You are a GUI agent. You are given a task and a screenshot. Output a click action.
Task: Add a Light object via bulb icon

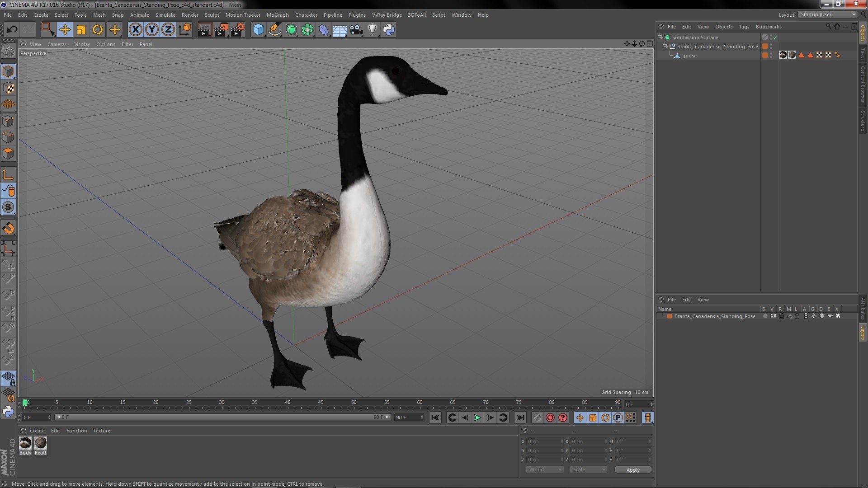tap(372, 30)
